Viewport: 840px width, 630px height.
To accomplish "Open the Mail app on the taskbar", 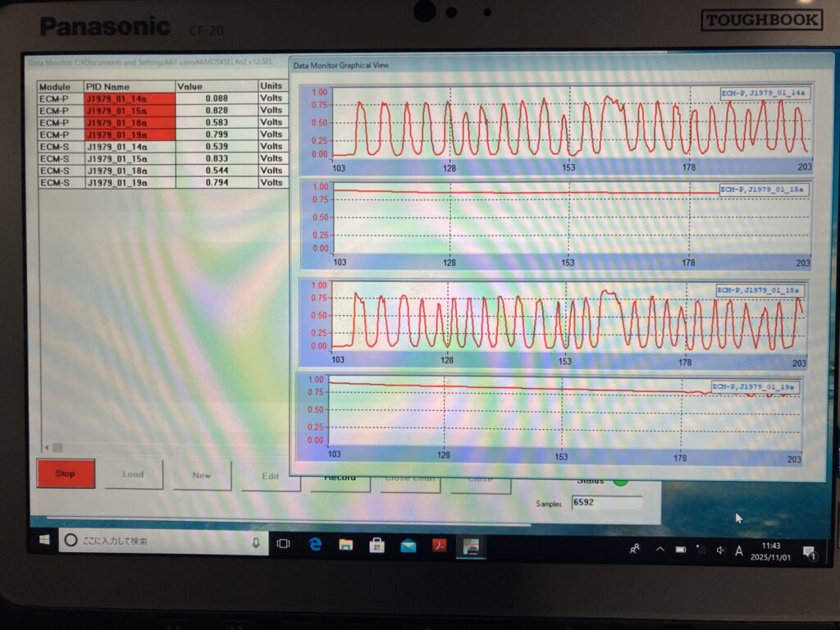I will tap(408, 546).
